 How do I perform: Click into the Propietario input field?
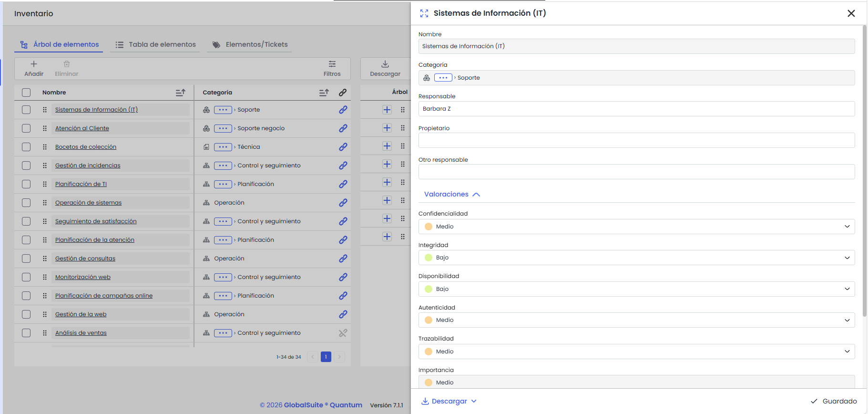[x=636, y=140]
